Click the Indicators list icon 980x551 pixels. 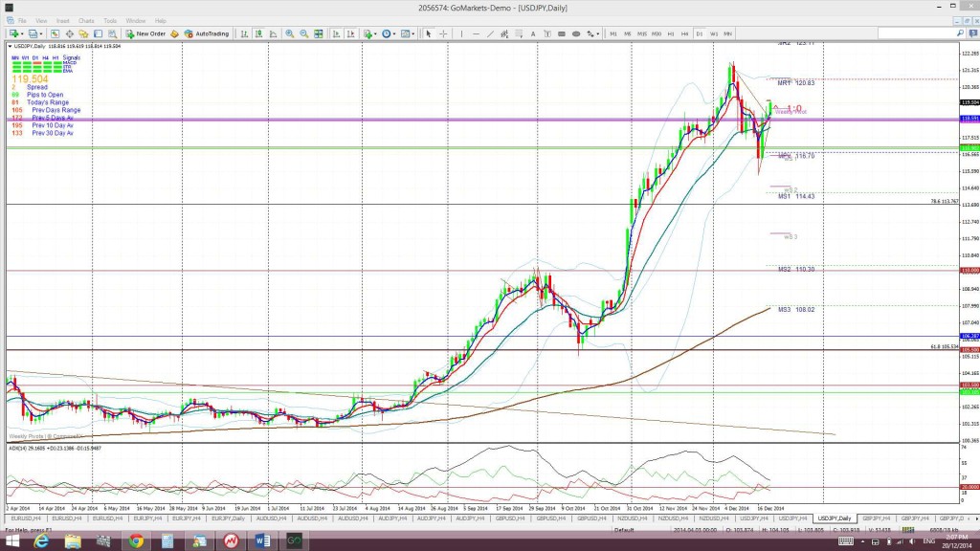(367, 33)
